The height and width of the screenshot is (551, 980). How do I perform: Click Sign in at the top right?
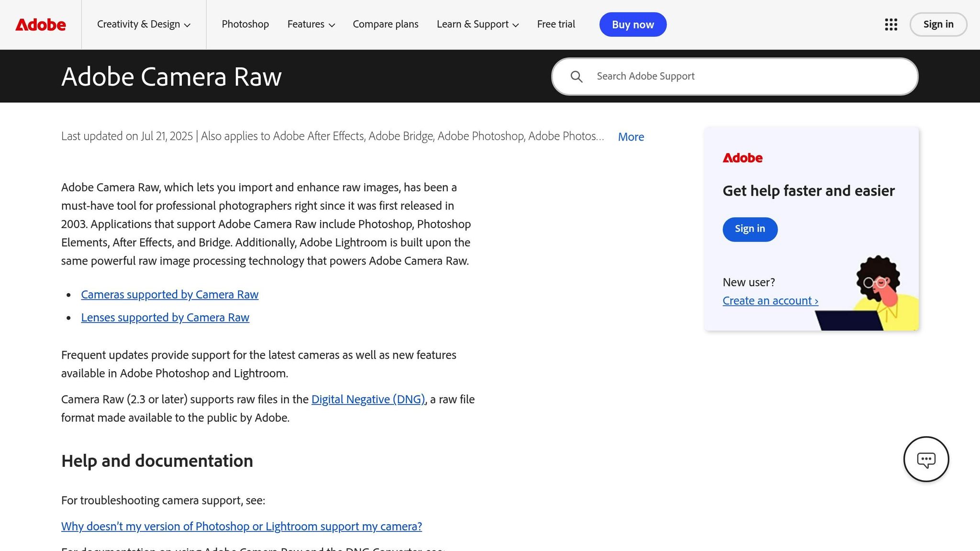(x=937, y=24)
